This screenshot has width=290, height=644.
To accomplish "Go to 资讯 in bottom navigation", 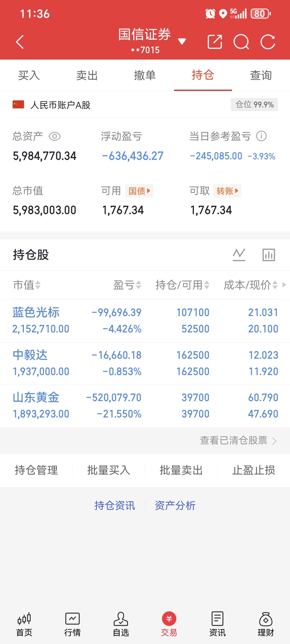I will pyautogui.click(x=218, y=624).
